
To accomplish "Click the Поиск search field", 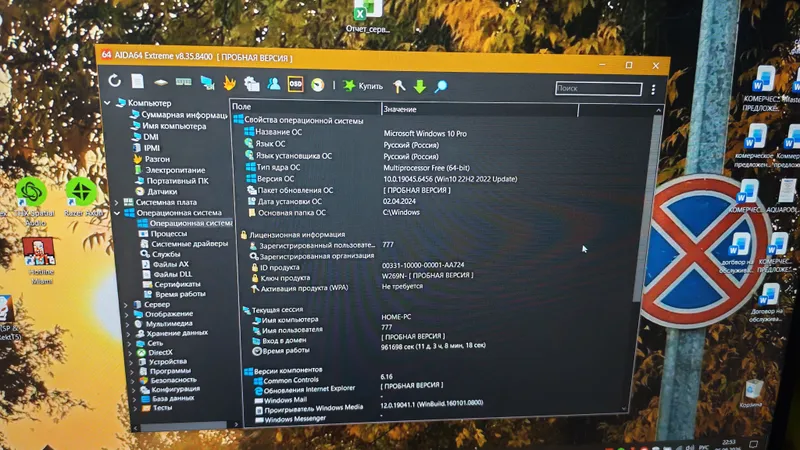I will [x=598, y=89].
